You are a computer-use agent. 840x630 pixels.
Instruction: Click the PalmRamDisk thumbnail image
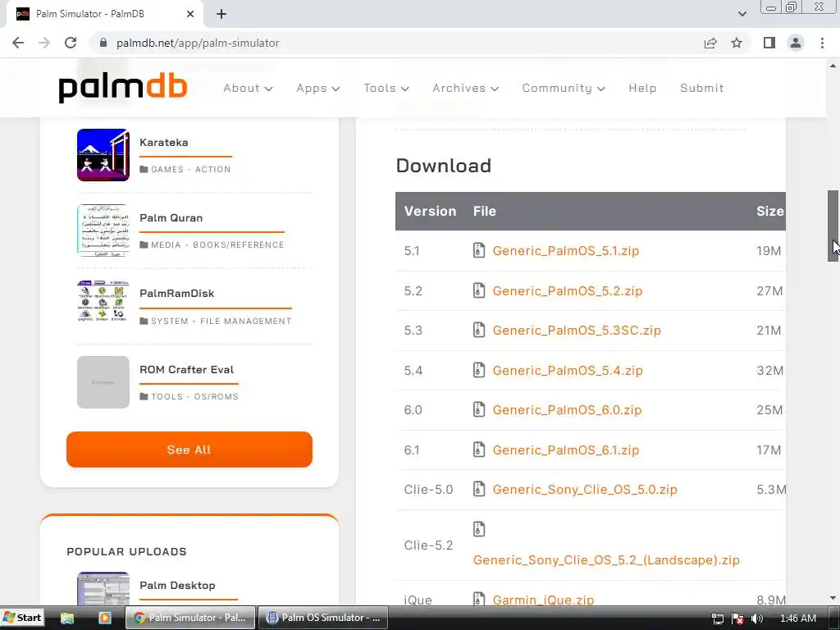coord(103,301)
